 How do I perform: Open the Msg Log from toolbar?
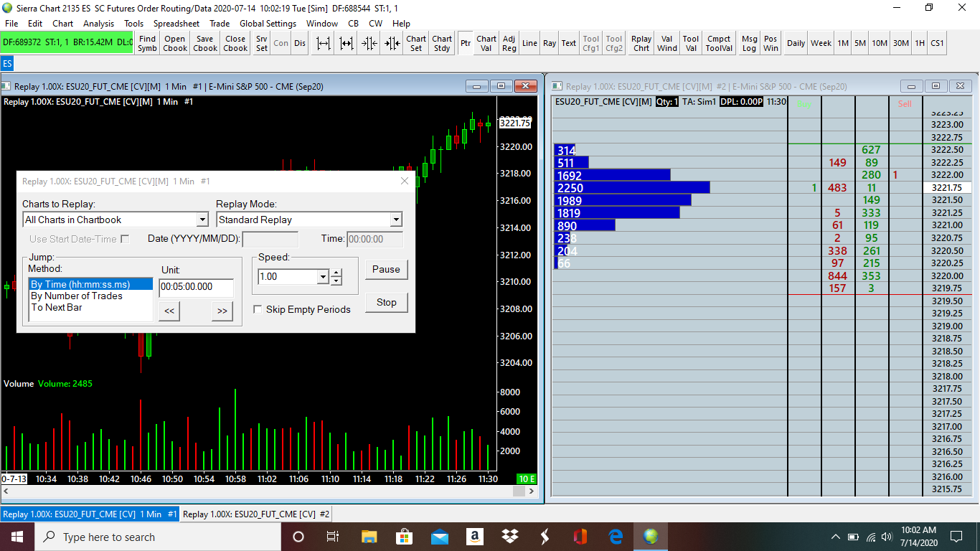749,43
